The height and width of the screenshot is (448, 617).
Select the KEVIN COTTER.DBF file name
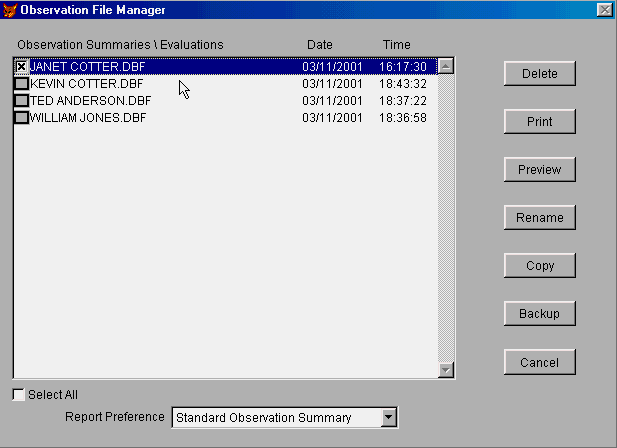point(87,84)
